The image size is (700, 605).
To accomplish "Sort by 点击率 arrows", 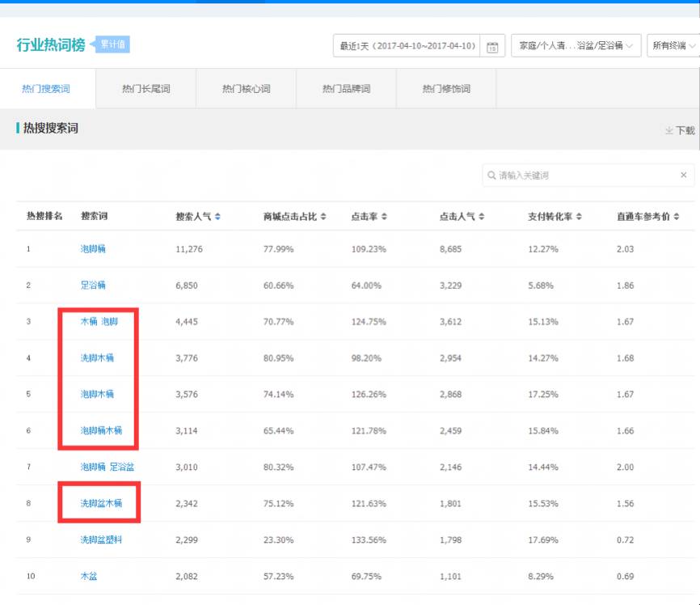I will [x=384, y=217].
